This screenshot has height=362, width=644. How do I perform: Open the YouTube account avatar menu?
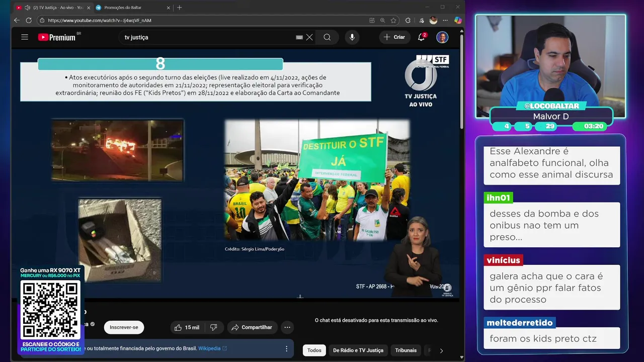pyautogui.click(x=442, y=37)
